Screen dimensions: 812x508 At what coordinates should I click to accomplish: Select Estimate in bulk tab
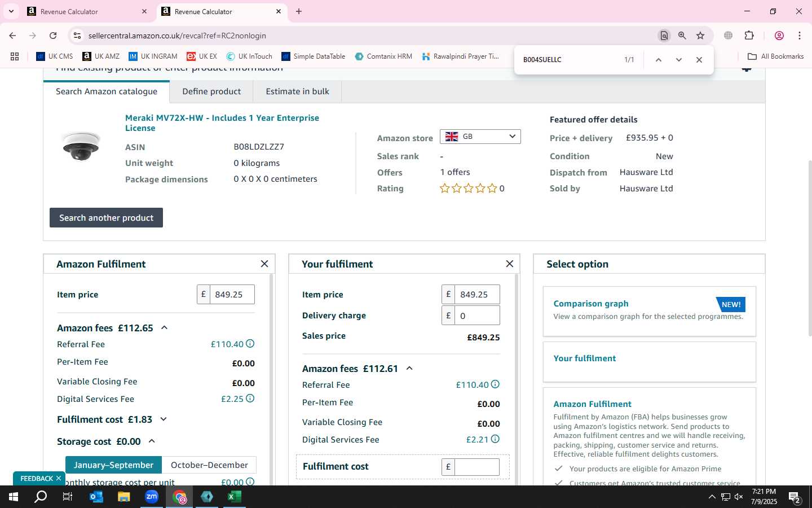[x=297, y=91]
